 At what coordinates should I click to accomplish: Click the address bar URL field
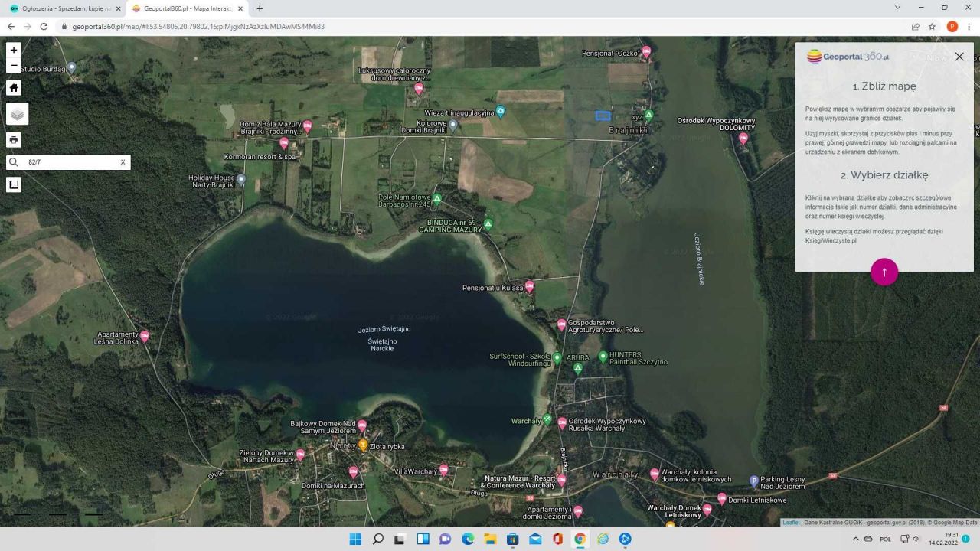(306, 26)
